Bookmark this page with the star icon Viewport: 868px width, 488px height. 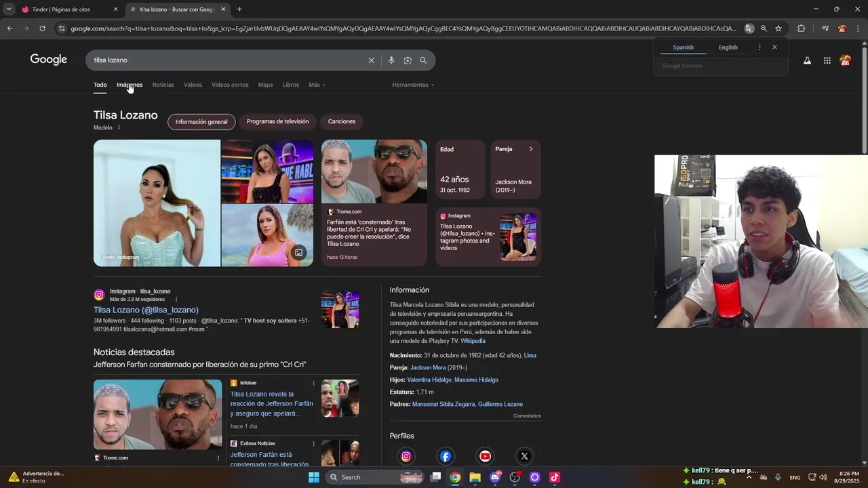click(x=778, y=28)
